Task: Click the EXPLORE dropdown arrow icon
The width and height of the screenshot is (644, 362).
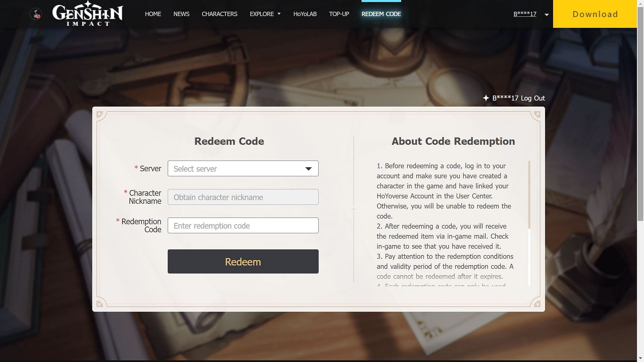Action: coord(279,14)
